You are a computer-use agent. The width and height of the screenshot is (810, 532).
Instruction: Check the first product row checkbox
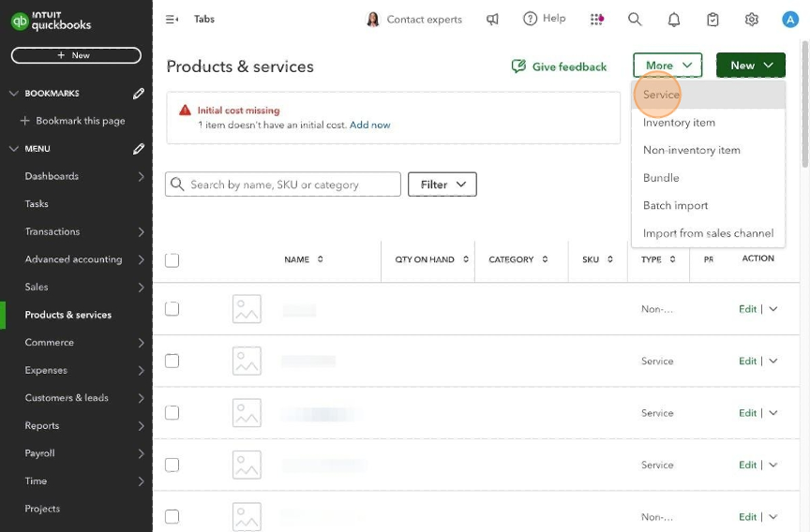pos(172,308)
